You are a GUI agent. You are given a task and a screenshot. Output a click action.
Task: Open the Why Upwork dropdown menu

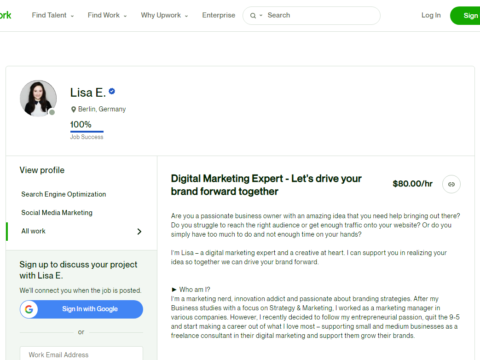164,15
